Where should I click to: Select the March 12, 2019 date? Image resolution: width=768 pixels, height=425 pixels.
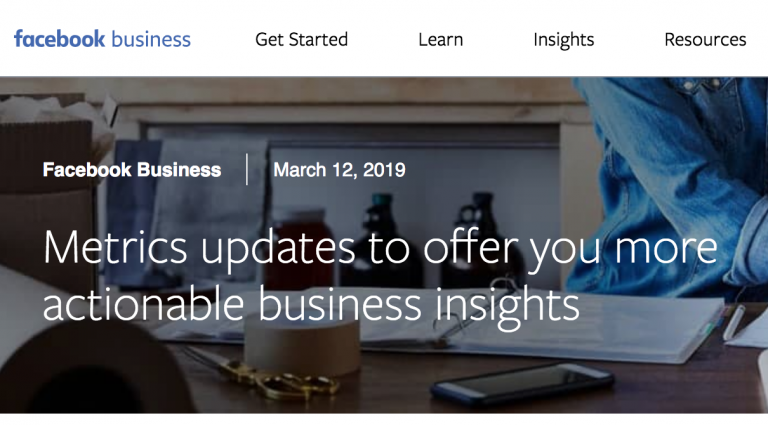339,170
